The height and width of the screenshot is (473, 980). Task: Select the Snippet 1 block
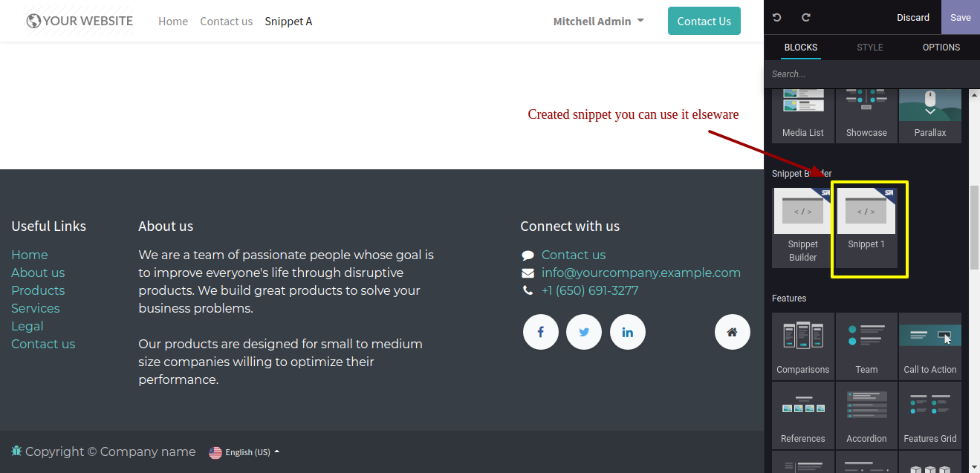tap(866, 227)
